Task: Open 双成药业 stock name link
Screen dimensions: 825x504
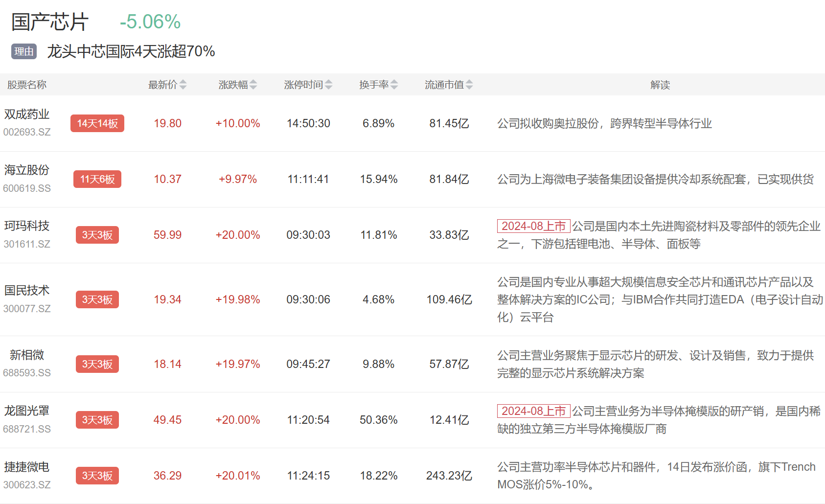Action: tap(27, 115)
